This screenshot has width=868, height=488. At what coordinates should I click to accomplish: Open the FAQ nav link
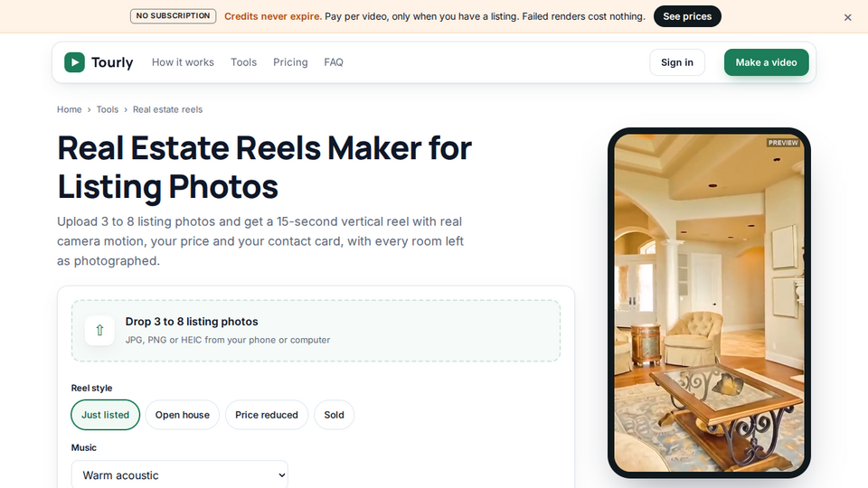pyautogui.click(x=334, y=62)
